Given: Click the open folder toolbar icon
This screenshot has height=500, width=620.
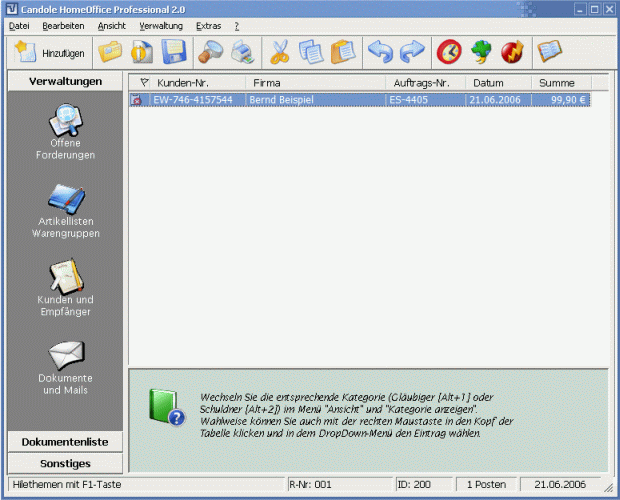Looking at the screenshot, I should coord(110,51).
